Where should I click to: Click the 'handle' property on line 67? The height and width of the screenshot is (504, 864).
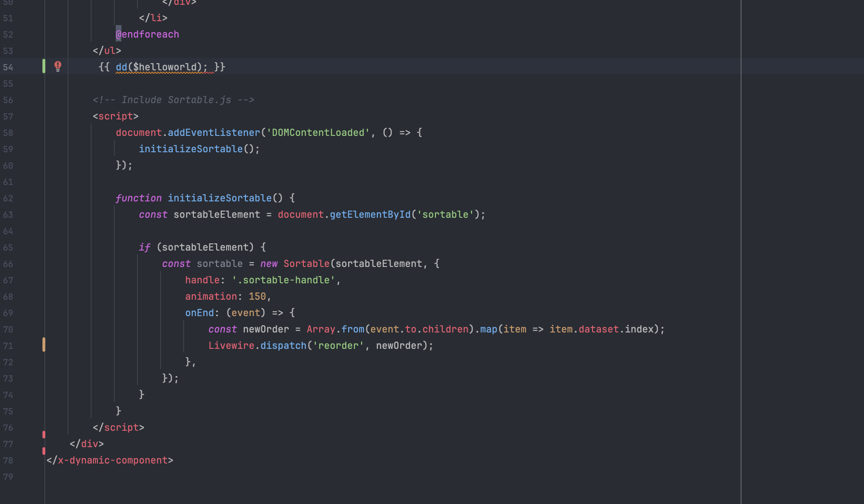click(202, 280)
